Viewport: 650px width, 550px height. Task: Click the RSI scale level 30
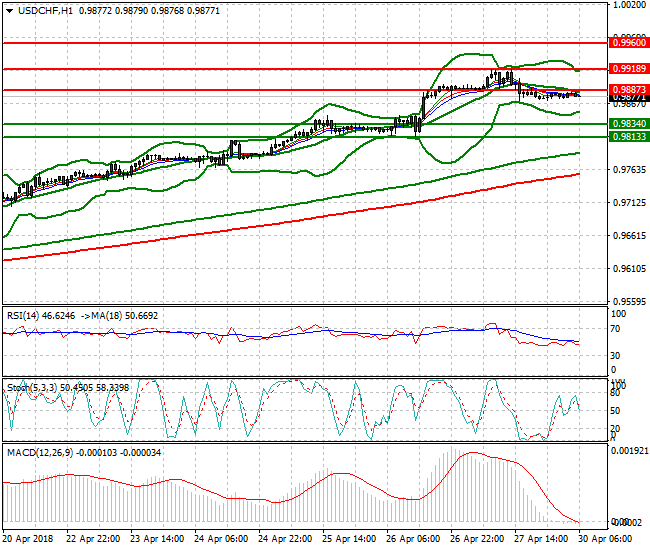616,356
